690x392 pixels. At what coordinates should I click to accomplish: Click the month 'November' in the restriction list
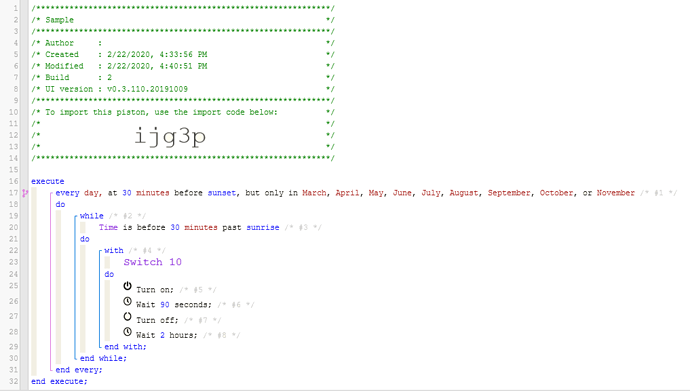pyautogui.click(x=616, y=193)
